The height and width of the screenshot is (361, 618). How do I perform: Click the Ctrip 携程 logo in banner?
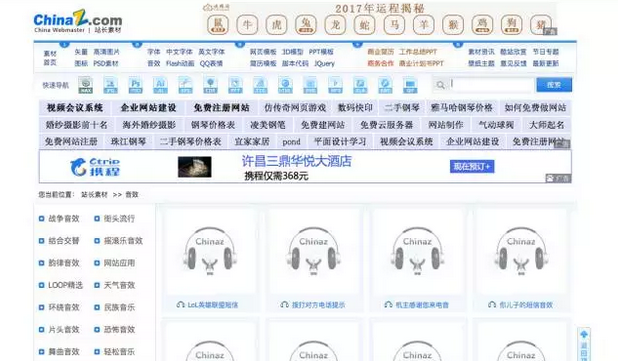95,167
